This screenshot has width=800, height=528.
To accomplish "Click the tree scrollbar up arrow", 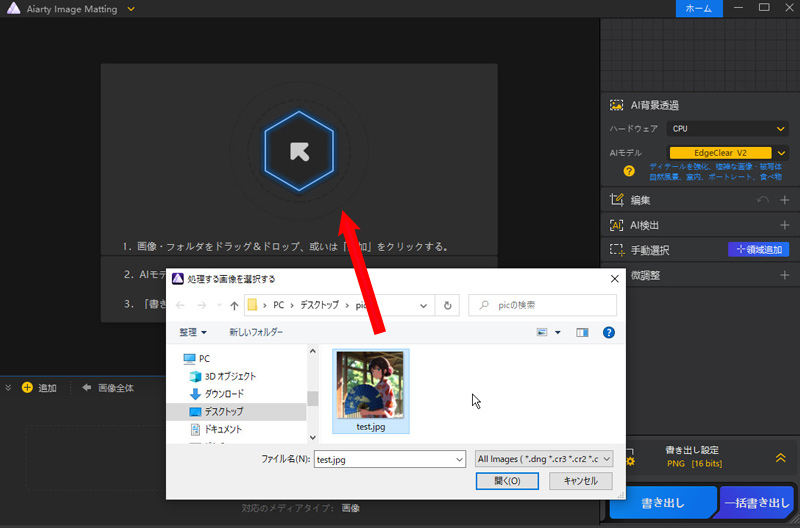I will click(x=312, y=351).
